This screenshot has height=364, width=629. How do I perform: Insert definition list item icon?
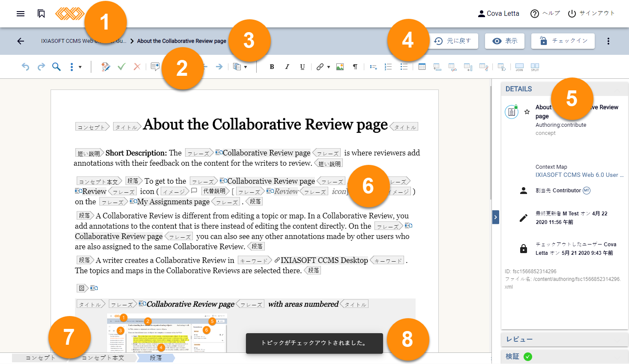[x=374, y=67]
